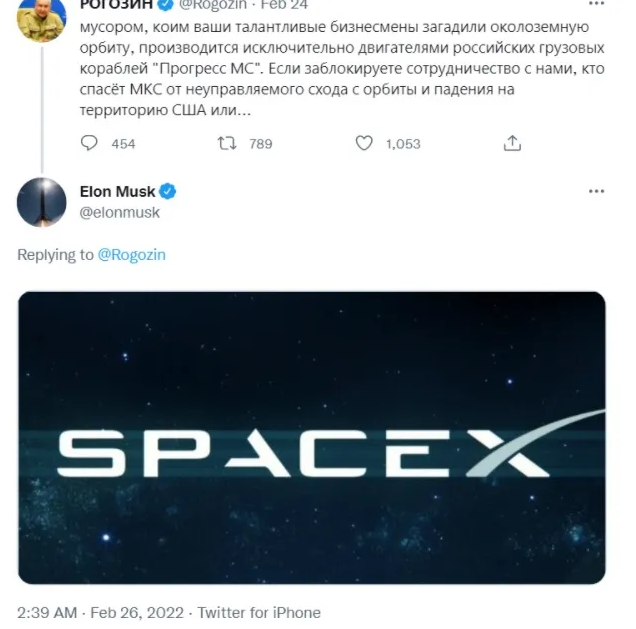Screen dimensions: 636x629
Task: Click the reply icon on Rogozin's tweet
Action: (89, 143)
